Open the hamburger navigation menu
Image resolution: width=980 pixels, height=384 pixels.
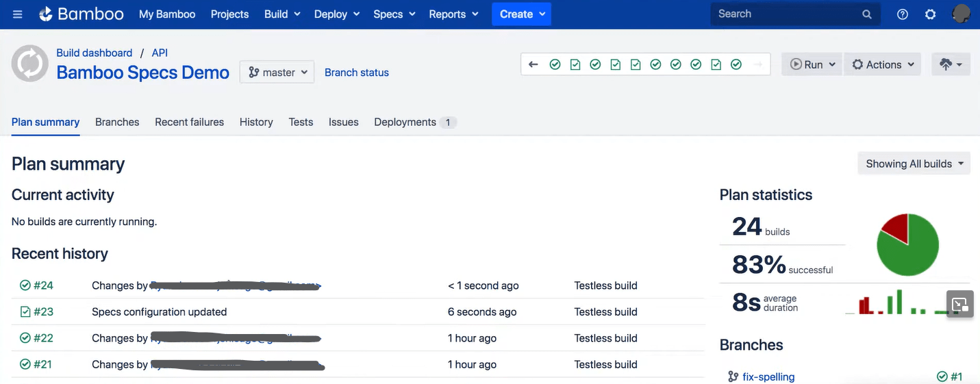(x=18, y=14)
